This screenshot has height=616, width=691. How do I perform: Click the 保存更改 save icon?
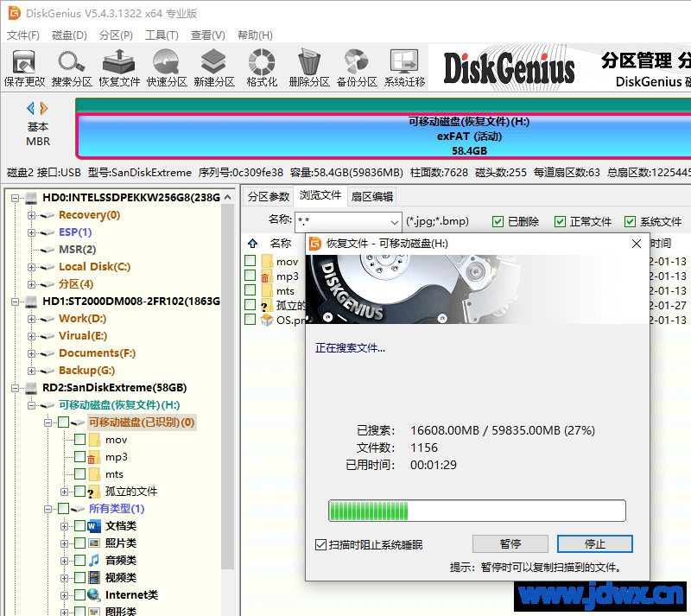point(24,68)
